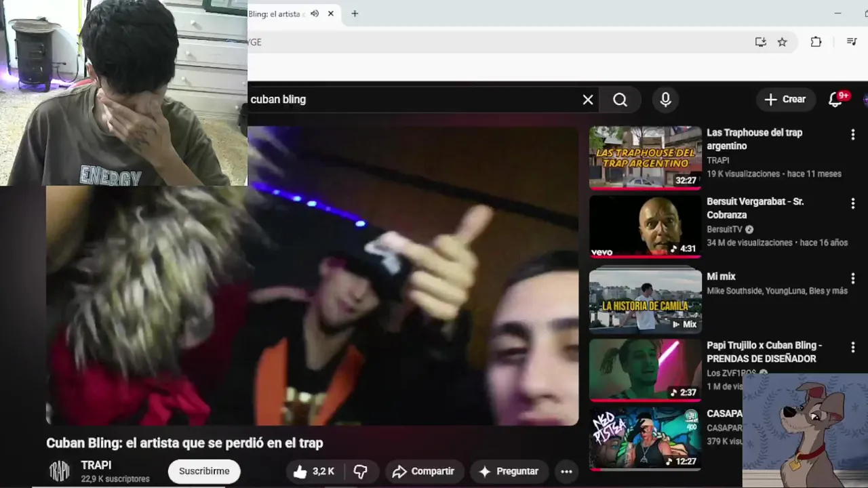Screen dimensions: 868x488
Task: Click the '22,9 K suscriptores' text
Action: pyautogui.click(x=115, y=479)
